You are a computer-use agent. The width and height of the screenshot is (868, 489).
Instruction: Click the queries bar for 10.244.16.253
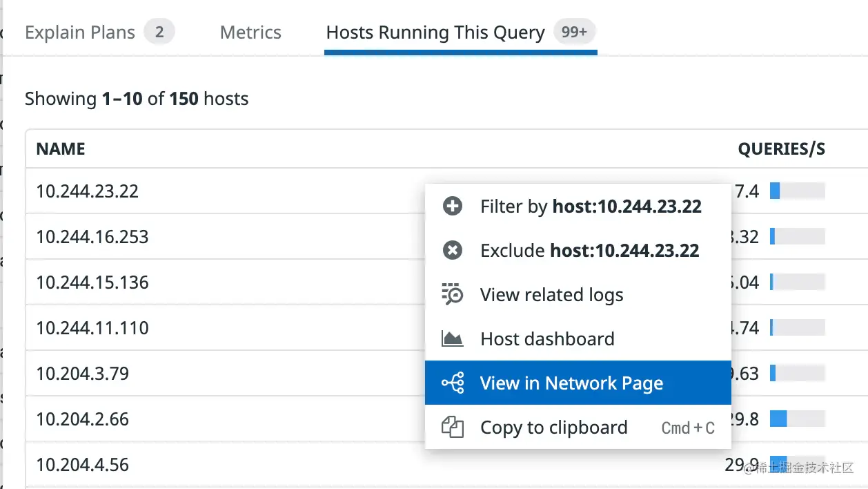pos(798,236)
